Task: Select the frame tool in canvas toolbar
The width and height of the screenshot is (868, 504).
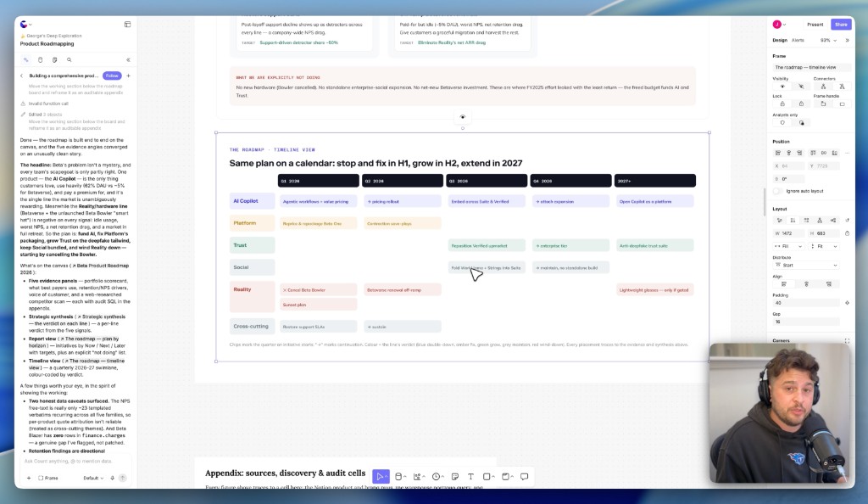Action: coord(506,476)
